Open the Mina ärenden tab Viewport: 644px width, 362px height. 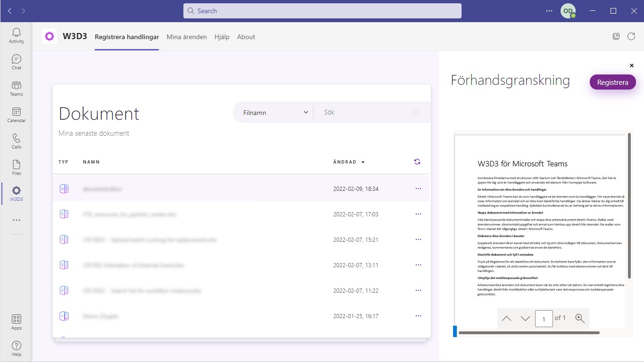(x=187, y=37)
